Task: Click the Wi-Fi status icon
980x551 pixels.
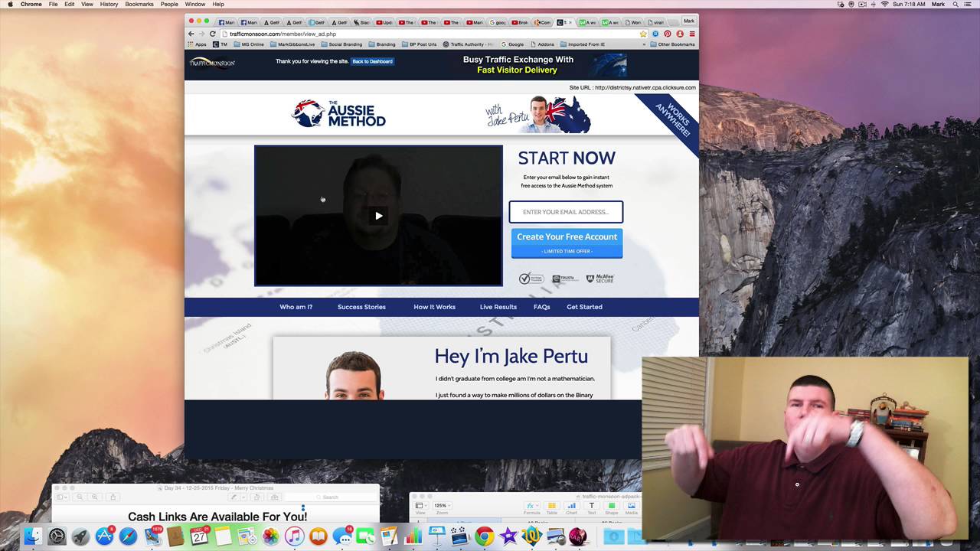Action: [884, 5]
